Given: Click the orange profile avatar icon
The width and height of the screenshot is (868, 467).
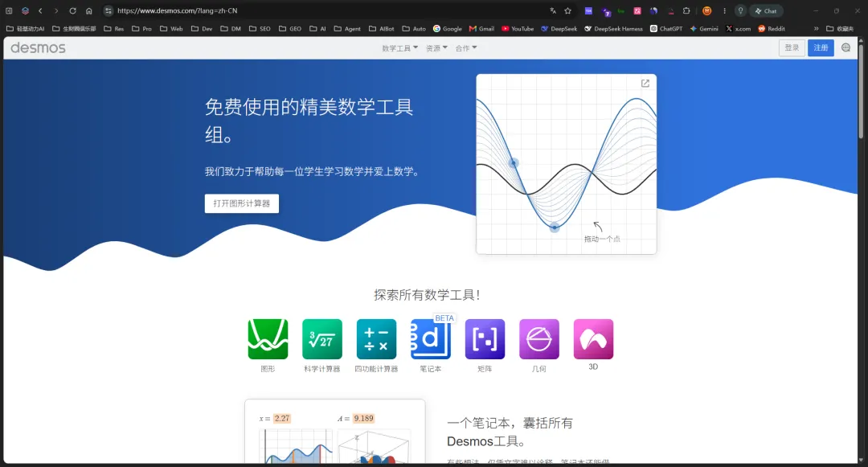Looking at the screenshot, I should 707,10.
